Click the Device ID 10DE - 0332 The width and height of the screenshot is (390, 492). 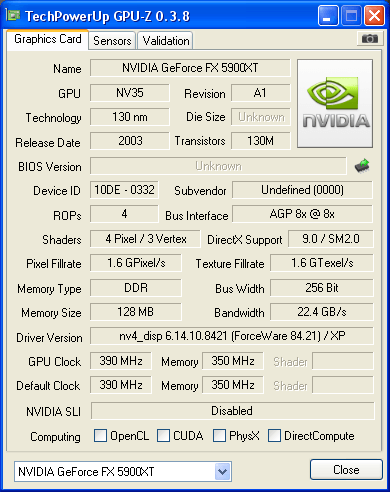[x=124, y=190]
